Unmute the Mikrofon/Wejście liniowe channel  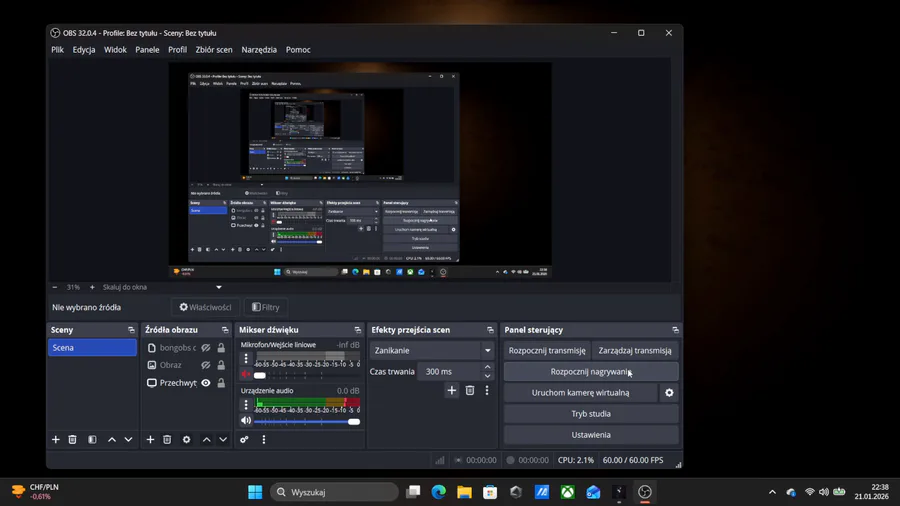point(246,375)
